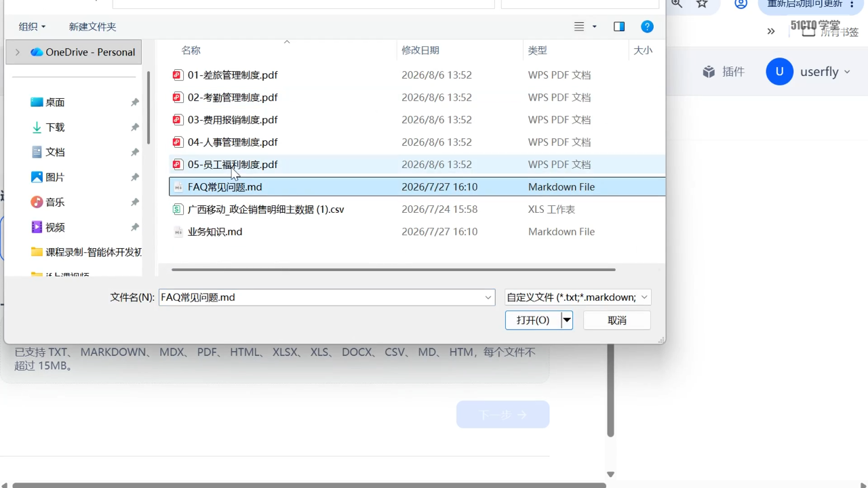Image resolution: width=868 pixels, height=488 pixels.
Task: Click the 新建文件夹 new folder command
Action: [x=92, y=26]
